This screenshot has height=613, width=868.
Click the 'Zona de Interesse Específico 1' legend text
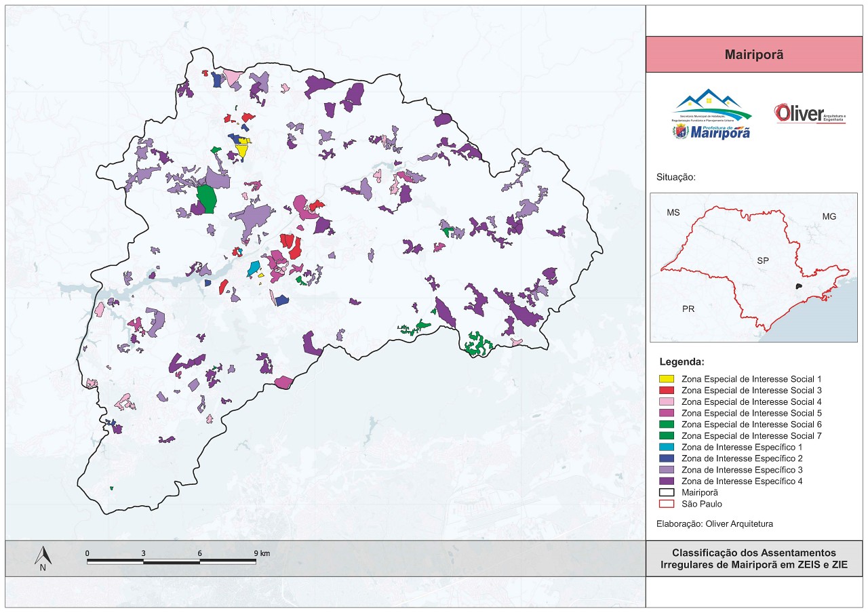[742, 447]
